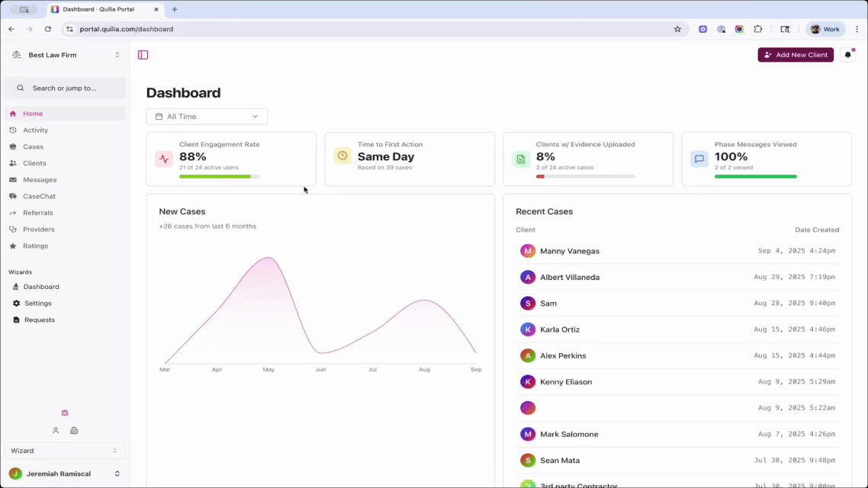The height and width of the screenshot is (488, 868).
Task: Click the Activity item in the sidebar
Action: click(36, 130)
